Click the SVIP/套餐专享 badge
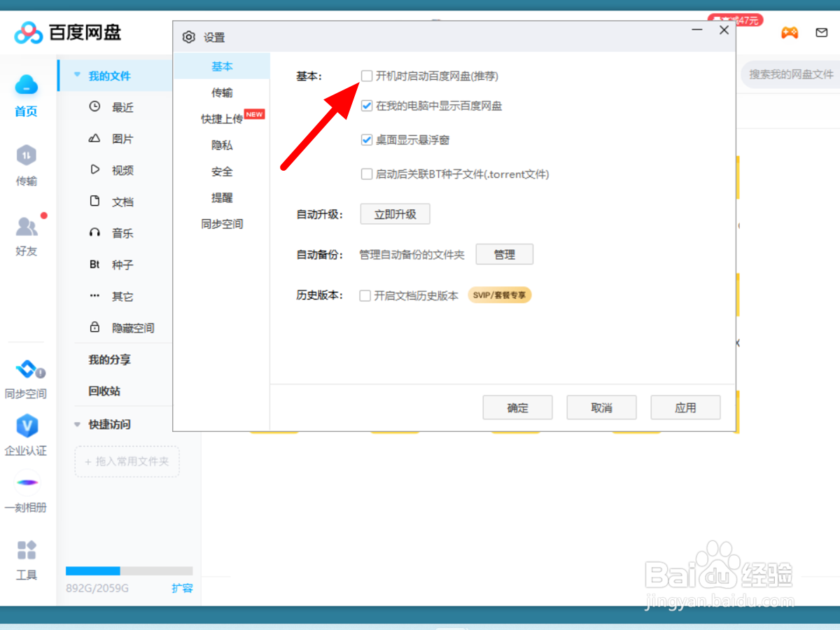840x630 pixels. 500,295
